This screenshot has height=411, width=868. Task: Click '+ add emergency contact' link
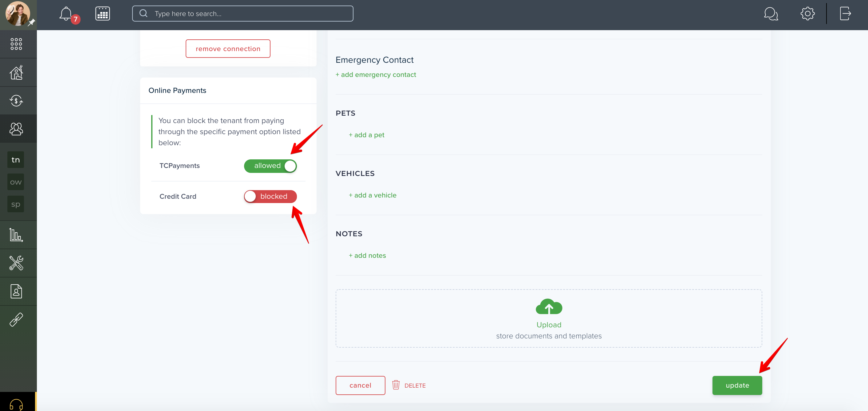[x=375, y=74]
